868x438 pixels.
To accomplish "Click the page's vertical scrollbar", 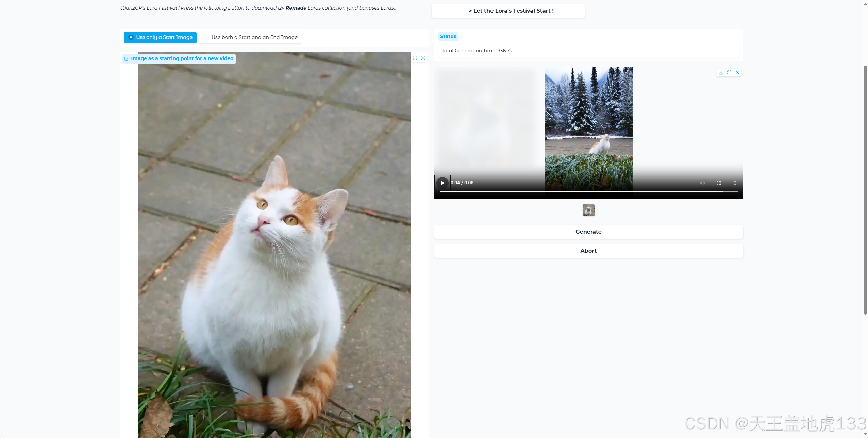I will point(865,190).
